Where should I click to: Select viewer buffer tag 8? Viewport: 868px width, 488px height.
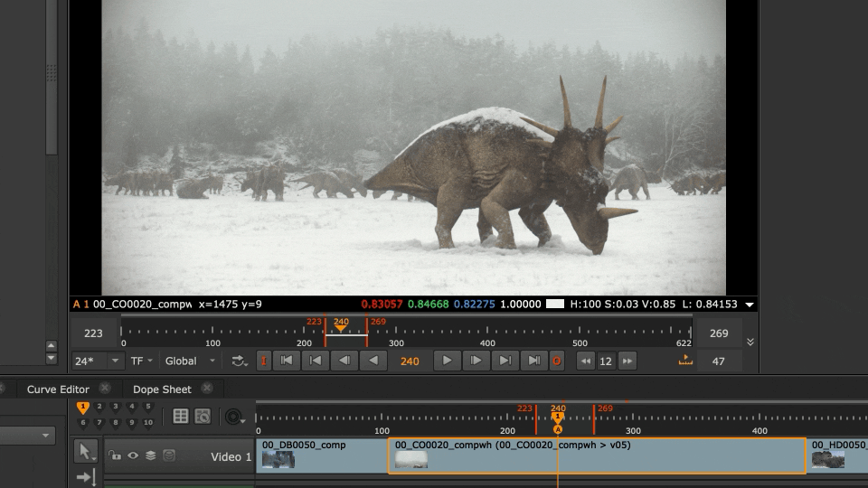point(115,423)
